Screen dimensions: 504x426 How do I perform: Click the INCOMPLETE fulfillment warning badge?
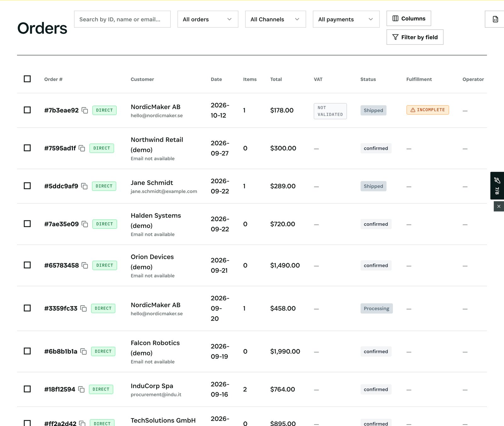[x=427, y=110]
